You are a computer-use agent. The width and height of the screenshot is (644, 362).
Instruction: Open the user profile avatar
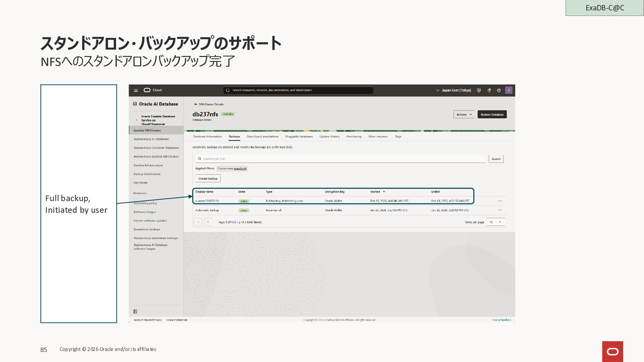(x=508, y=90)
